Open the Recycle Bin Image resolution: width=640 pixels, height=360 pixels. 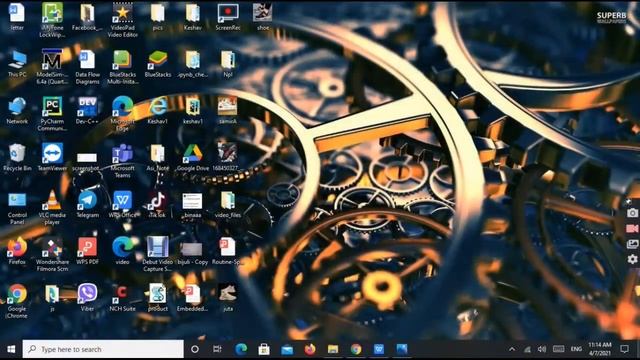(x=17, y=157)
